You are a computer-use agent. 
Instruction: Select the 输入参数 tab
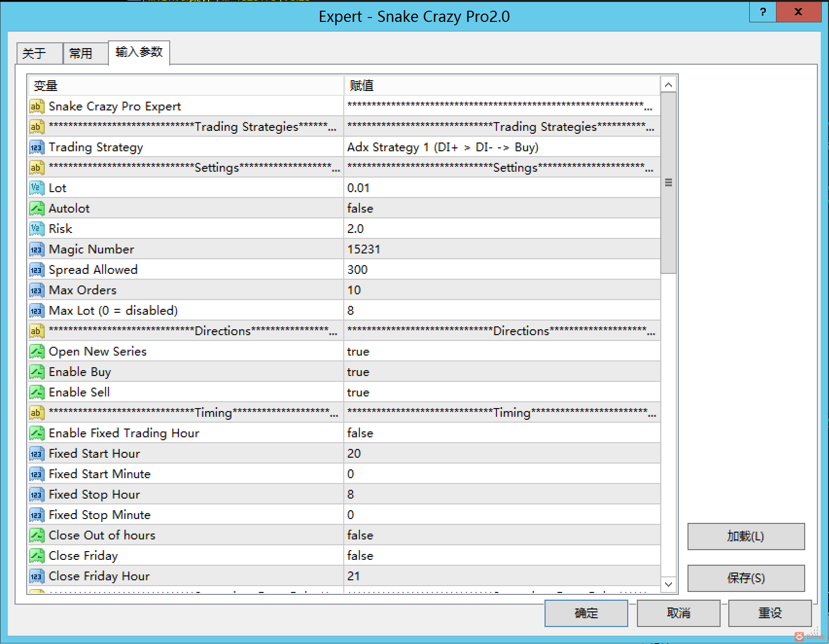(x=139, y=52)
